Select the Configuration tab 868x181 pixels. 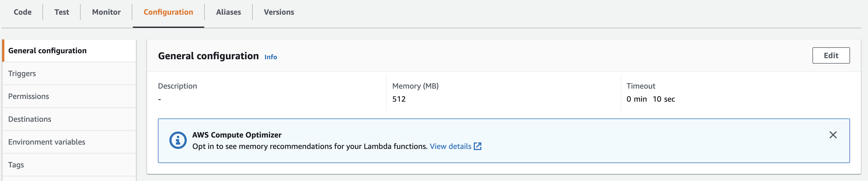click(169, 12)
